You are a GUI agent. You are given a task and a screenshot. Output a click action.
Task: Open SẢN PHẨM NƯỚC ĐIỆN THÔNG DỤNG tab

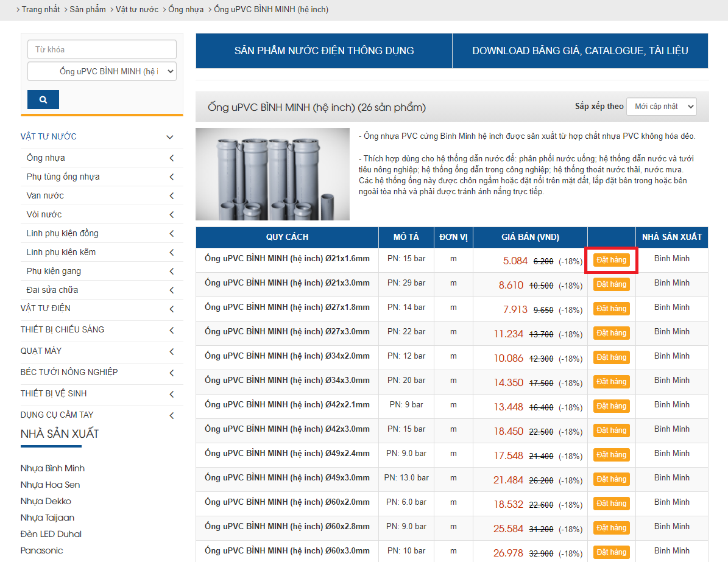pos(323,51)
